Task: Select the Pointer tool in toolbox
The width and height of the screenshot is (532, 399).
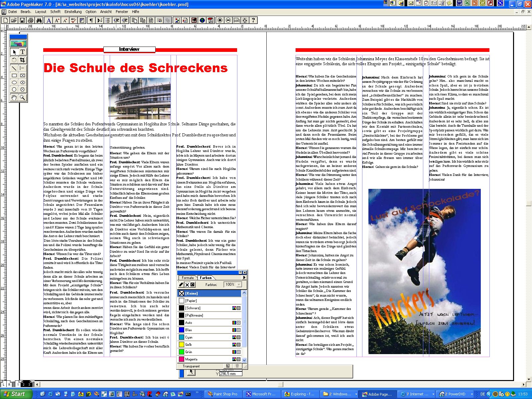Action: (x=14, y=52)
